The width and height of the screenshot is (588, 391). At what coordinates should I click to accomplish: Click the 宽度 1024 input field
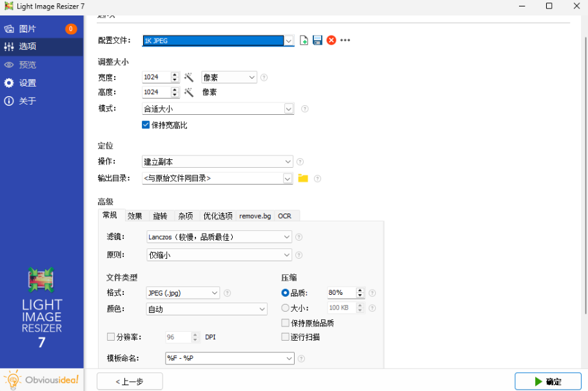click(x=157, y=77)
